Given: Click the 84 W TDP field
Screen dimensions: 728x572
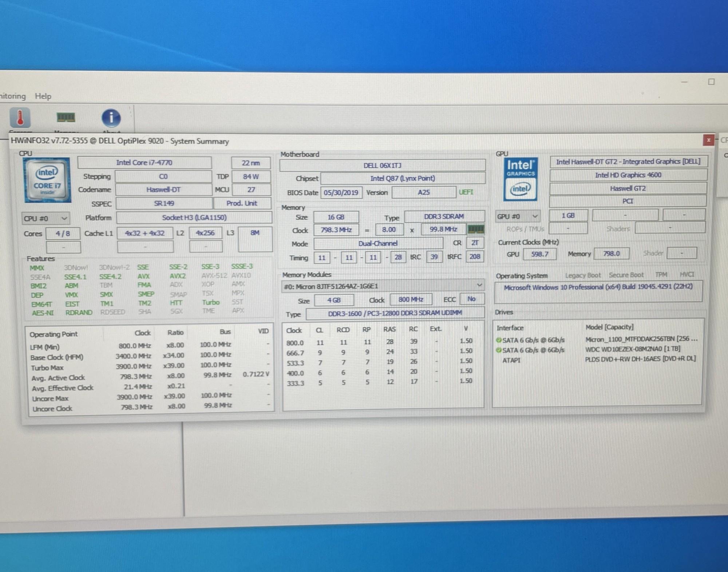Looking at the screenshot, I should click(x=251, y=176).
